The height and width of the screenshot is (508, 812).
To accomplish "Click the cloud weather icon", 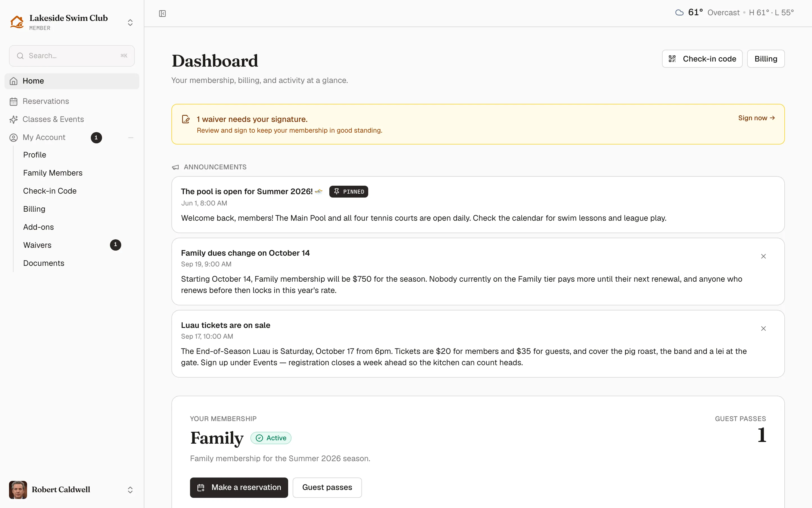I will pyautogui.click(x=679, y=13).
